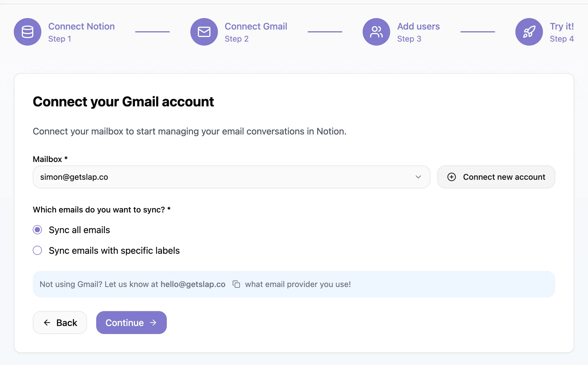Click the left arrow icon in Back button
The height and width of the screenshot is (365, 588).
[47, 323]
